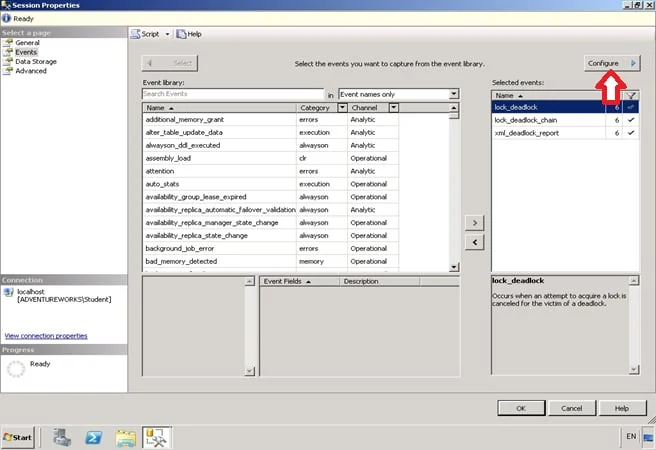Open the Channel filter dropdown
This screenshot has height=450, width=656.
(x=393, y=108)
